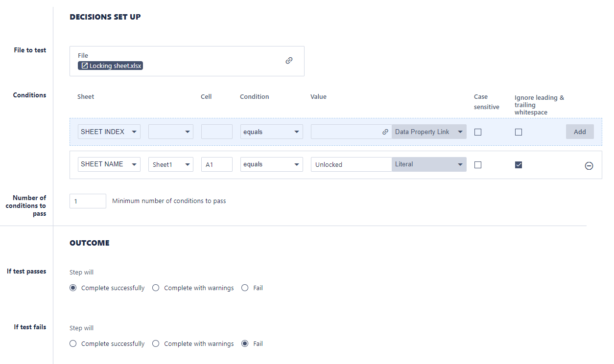The image size is (614, 364).
Task: Click the minimum number of conditions field
Action: pyautogui.click(x=88, y=201)
